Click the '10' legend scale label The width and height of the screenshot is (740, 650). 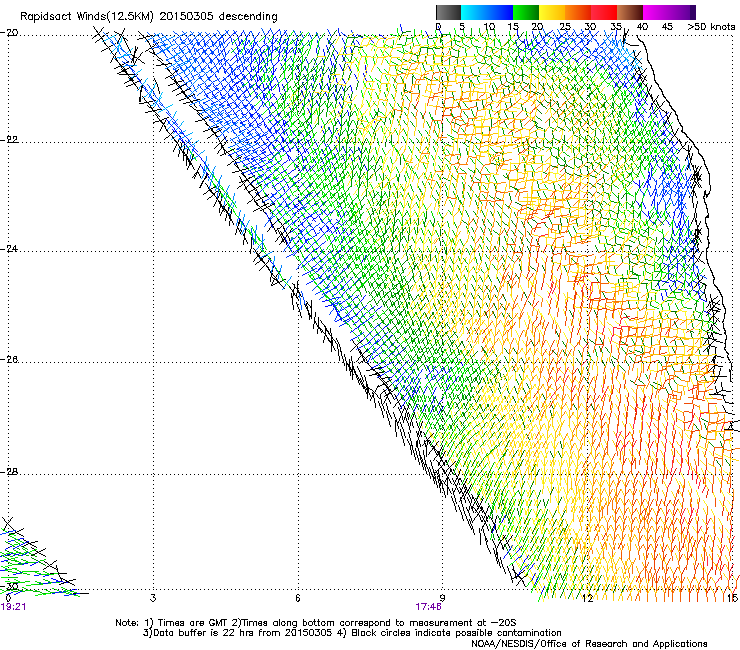[x=489, y=27]
